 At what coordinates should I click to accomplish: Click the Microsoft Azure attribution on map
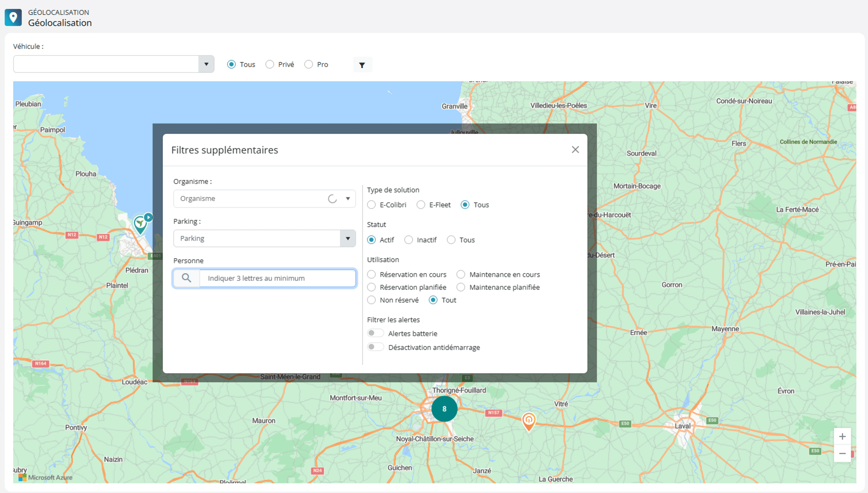46,477
